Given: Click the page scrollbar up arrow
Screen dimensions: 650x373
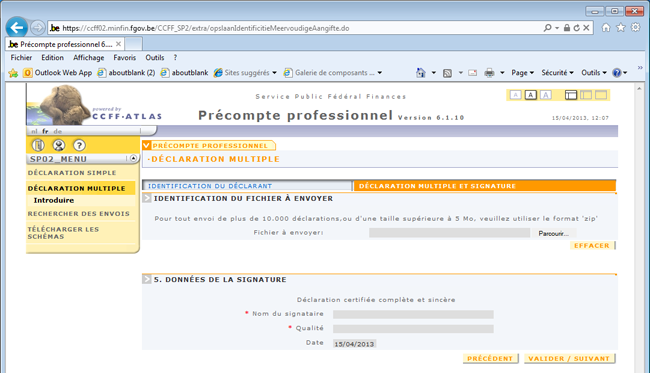Looking at the screenshot, I should (x=639, y=88).
